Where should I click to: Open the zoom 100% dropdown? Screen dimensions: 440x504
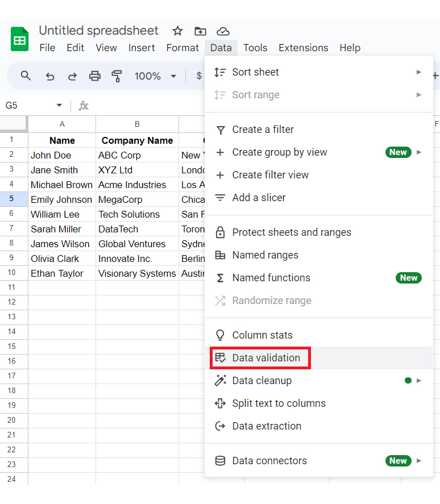tap(156, 76)
